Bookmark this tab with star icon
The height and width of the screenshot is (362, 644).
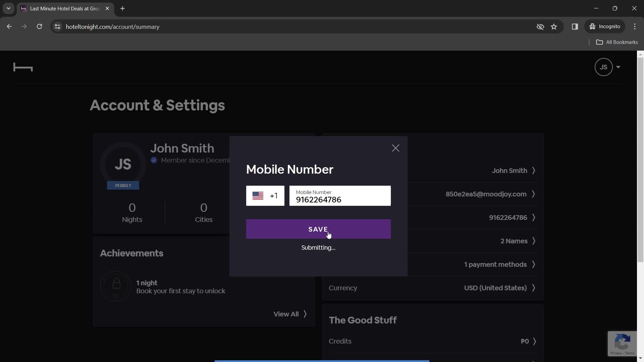coord(554,26)
